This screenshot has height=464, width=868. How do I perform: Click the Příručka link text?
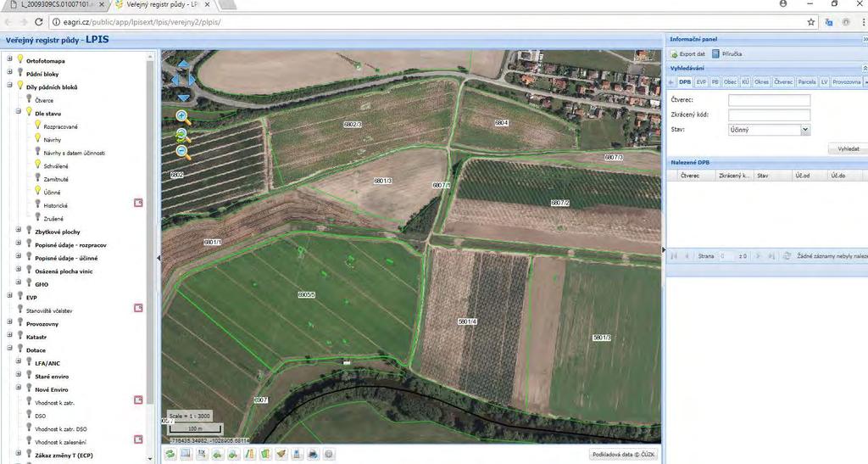pyautogui.click(x=732, y=54)
